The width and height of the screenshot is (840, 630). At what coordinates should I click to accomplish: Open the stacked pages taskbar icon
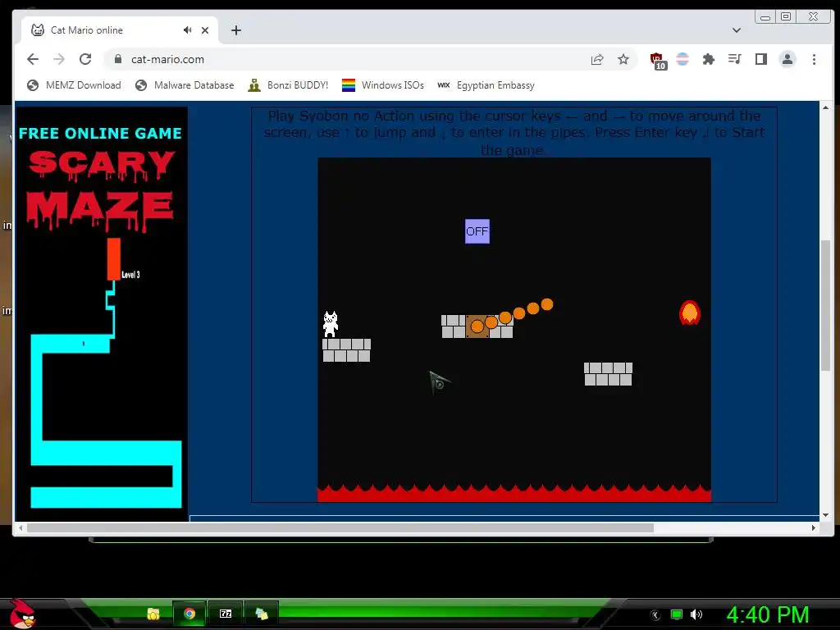click(262, 614)
